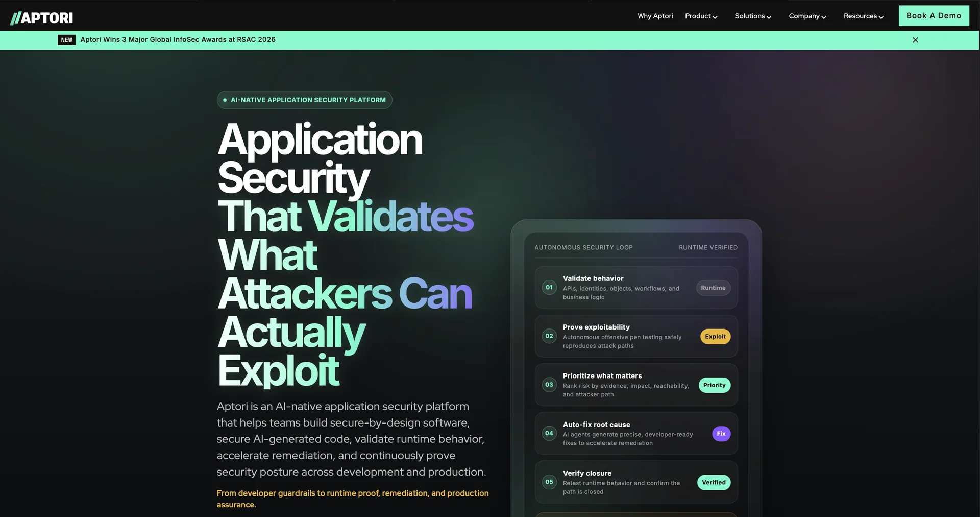The width and height of the screenshot is (980, 517).
Task: Click the AI-Native Application Security Platform pill
Action: coord(305,100)
